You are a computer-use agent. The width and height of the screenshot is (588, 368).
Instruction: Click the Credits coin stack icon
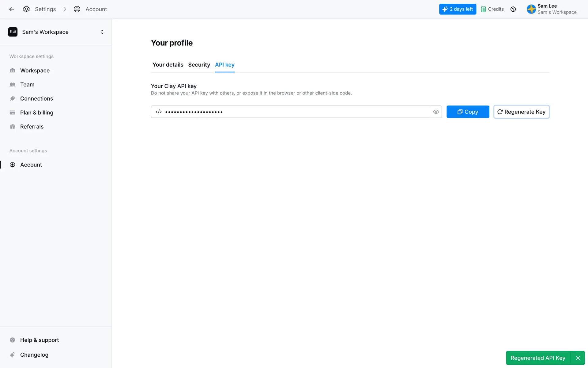(x=483, y=9)
